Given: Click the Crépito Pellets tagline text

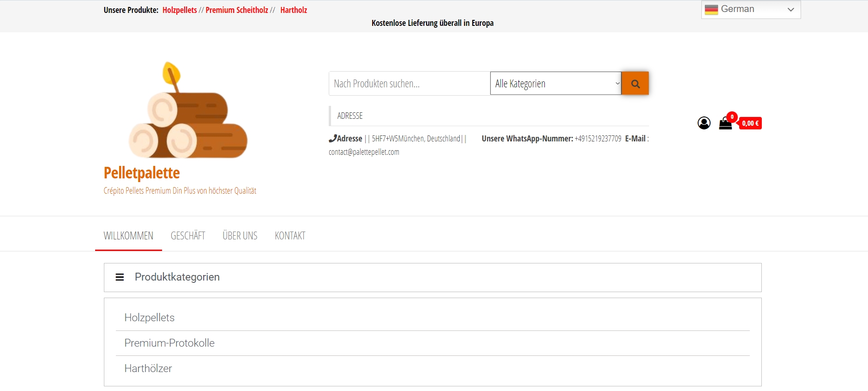Looking at the screenshot, I should pyautogui.click(x=180, y=190).
